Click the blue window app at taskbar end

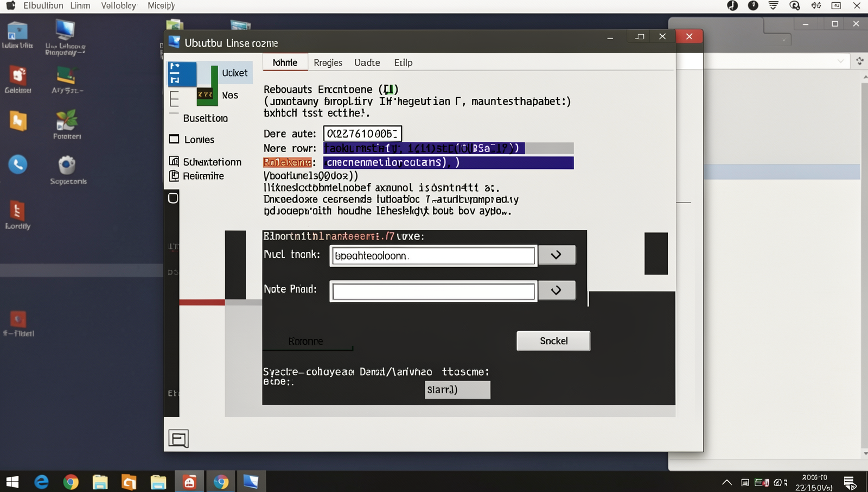click(251, 482)
